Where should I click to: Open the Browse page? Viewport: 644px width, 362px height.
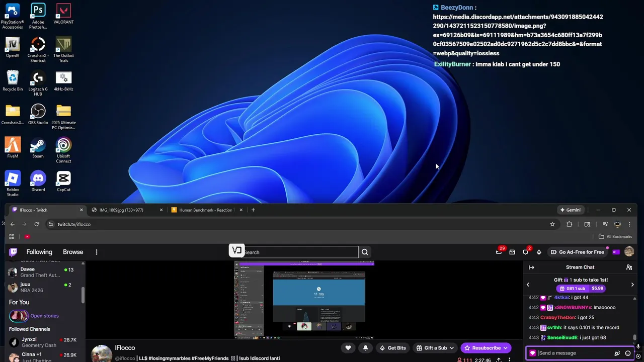[73, 252]
